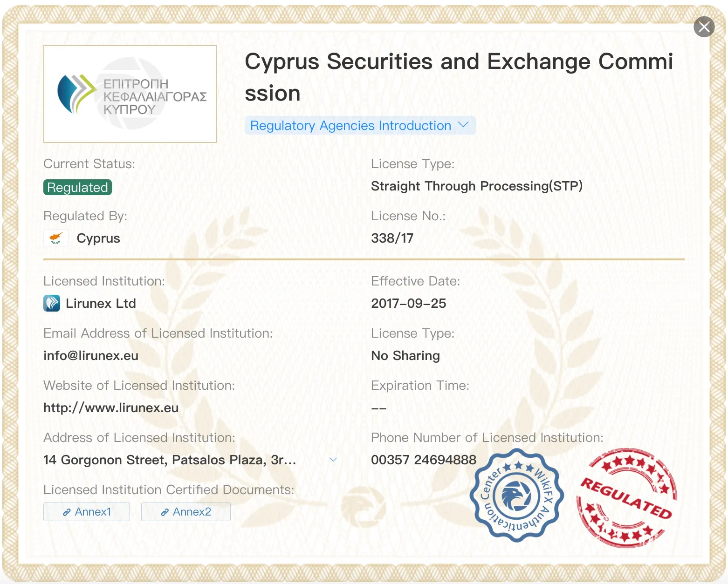Click the Lirunex Ltd institution name
728x584 pixels.
pos(101,304)
